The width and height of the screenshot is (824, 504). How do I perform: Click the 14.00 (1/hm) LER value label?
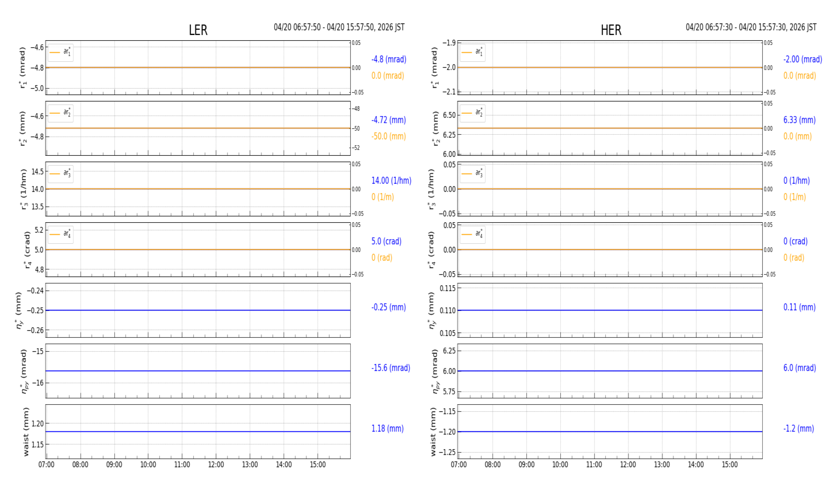(x=391, y=181)
